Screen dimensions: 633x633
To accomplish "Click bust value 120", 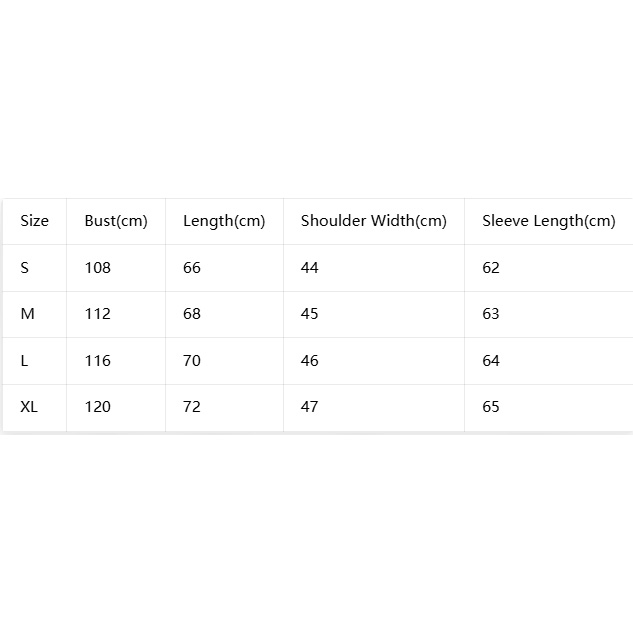I will 97,407.
